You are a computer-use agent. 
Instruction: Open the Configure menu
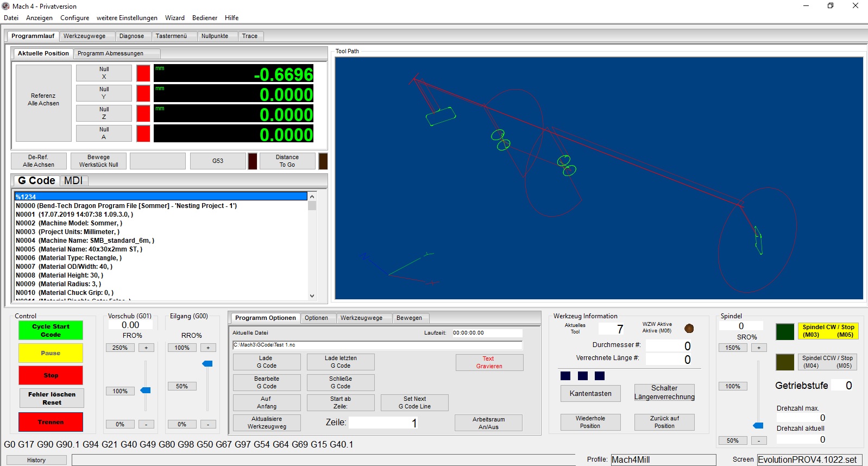[x=74, y=18]
